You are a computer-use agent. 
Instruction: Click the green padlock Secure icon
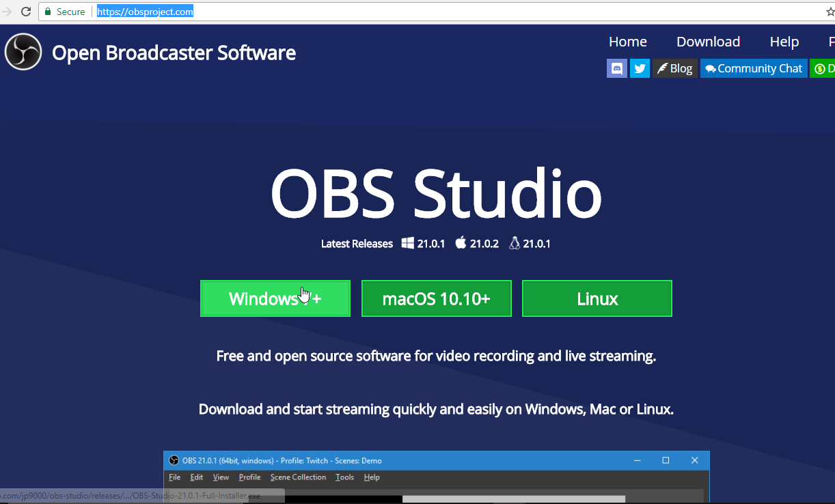[x=48, y=12]
